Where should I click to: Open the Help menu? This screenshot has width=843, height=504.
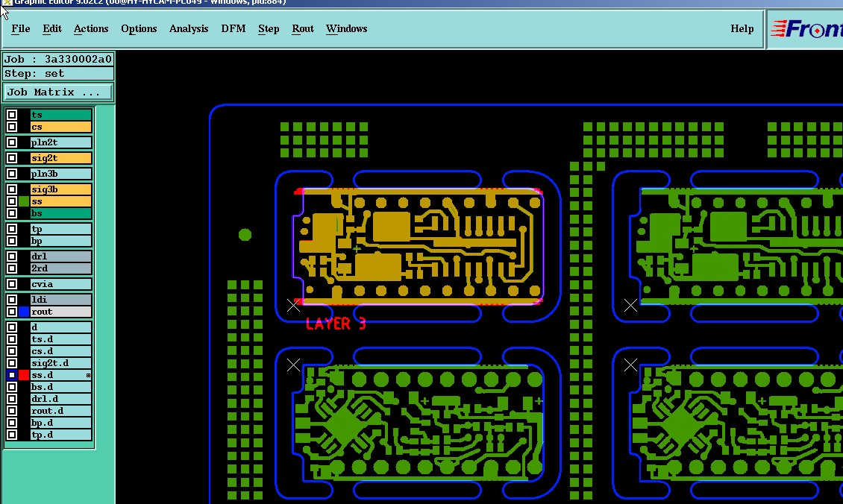(742, 29)
